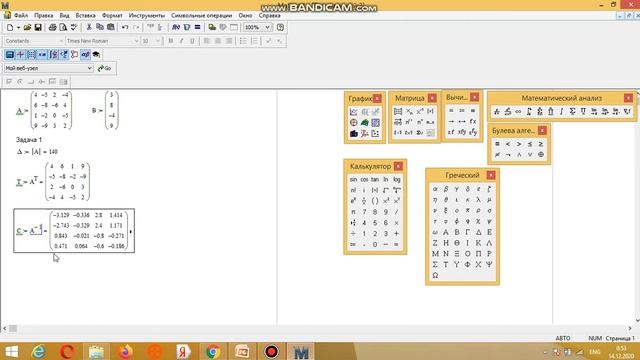The height and width of the screenshot is (360, 640).
Task: Open a file with the folder icon
Action: 27,27
